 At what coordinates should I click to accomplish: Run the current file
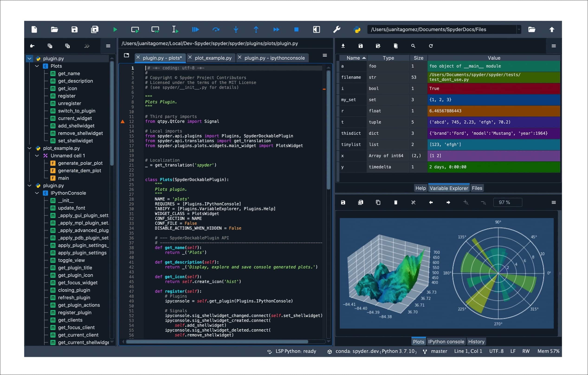115,29
